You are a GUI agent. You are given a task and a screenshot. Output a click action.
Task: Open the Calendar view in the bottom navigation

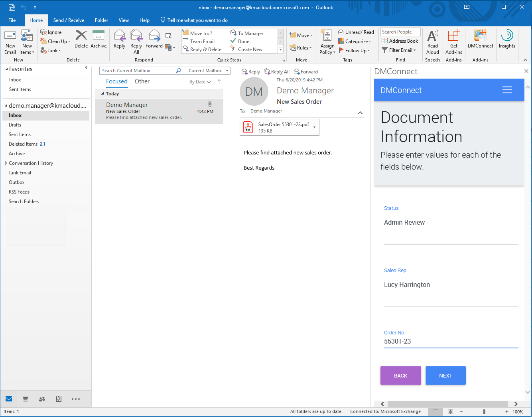pos(26,399)
